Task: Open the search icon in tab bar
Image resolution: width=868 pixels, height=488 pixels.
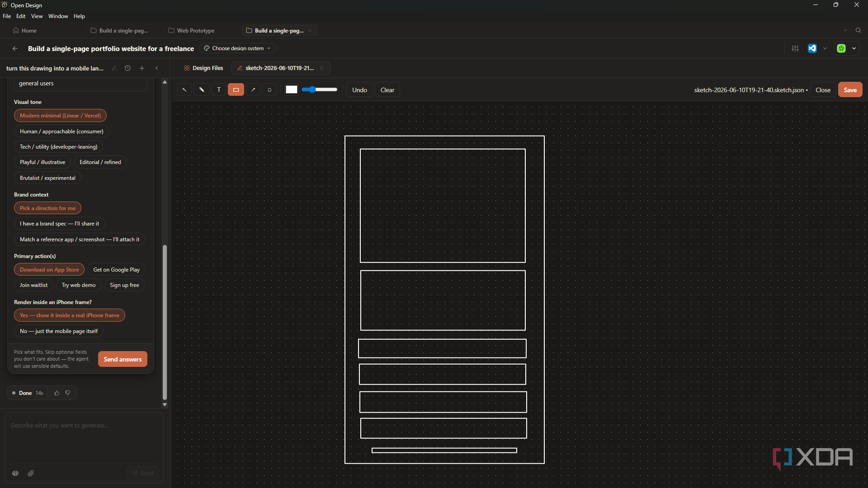Action: [x=859, y=30]
